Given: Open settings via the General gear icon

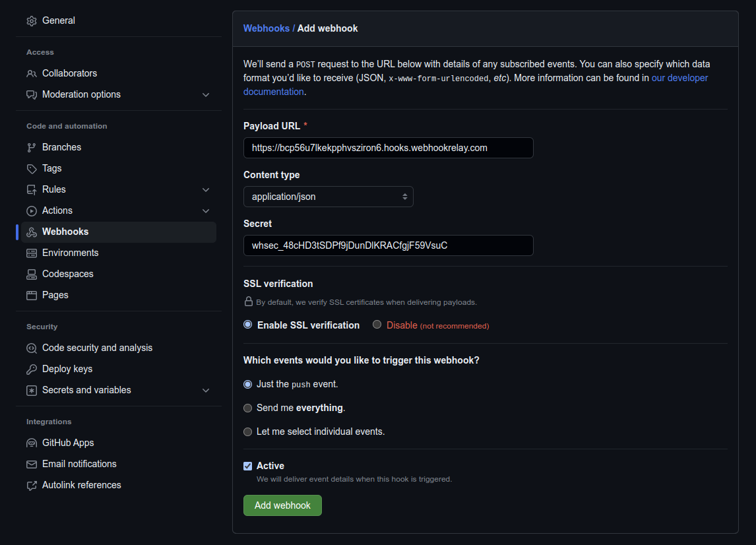Looking at the screenshot, I should point(32,20).
